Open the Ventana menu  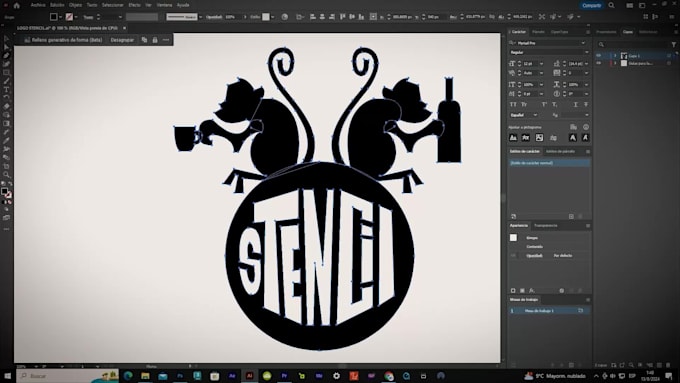164,5
